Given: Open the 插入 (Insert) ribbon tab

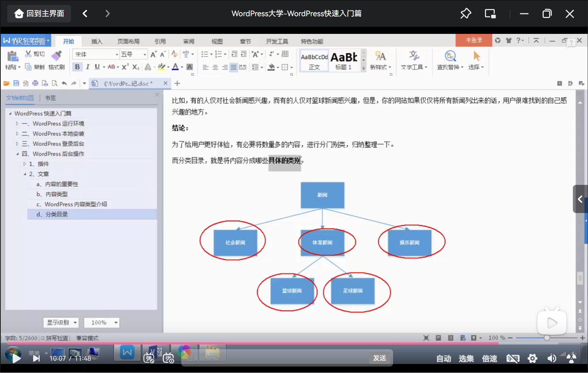Looking at the screenshot, I should (97, 41).
